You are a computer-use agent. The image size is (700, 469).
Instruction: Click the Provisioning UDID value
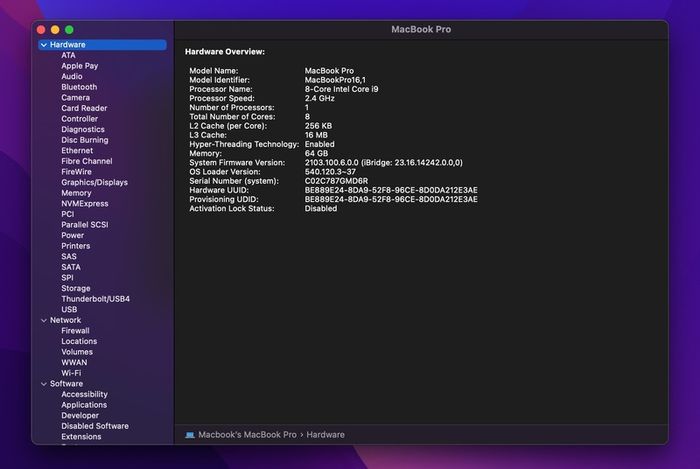[391, 199]
